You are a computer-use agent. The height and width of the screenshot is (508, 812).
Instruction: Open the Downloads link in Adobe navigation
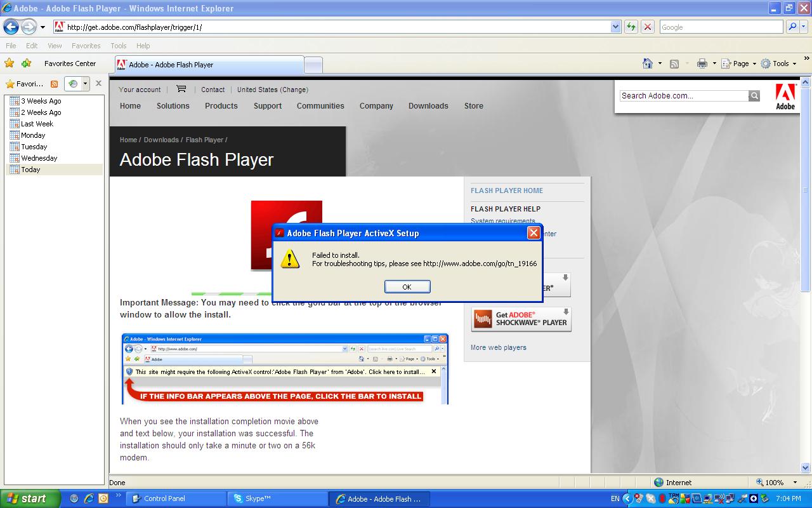(428, 106)
